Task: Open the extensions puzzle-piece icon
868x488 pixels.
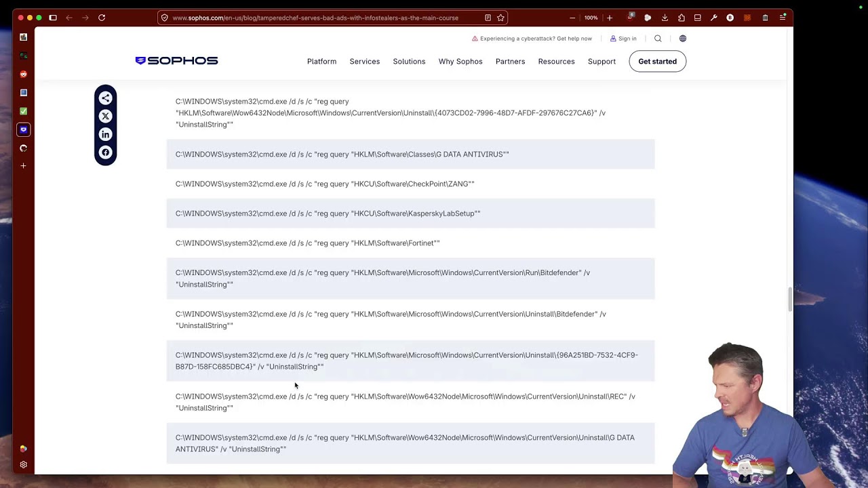Action: (681, 18)
